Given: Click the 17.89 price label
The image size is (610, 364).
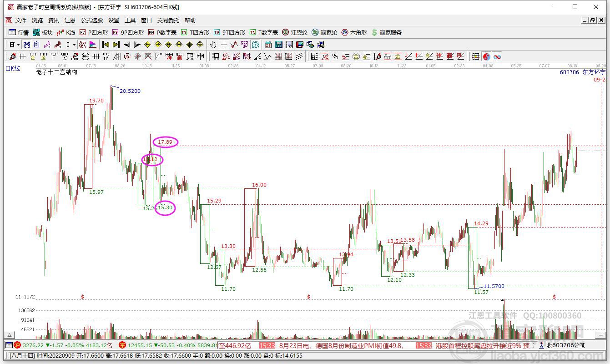Looking at the screenshot, I should point(165,142).
